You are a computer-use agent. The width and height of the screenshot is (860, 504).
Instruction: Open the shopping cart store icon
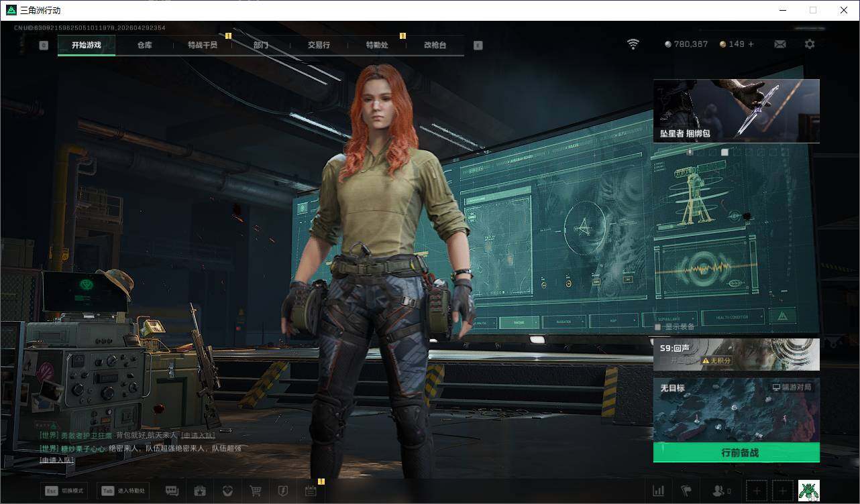[x=255, y=491]
